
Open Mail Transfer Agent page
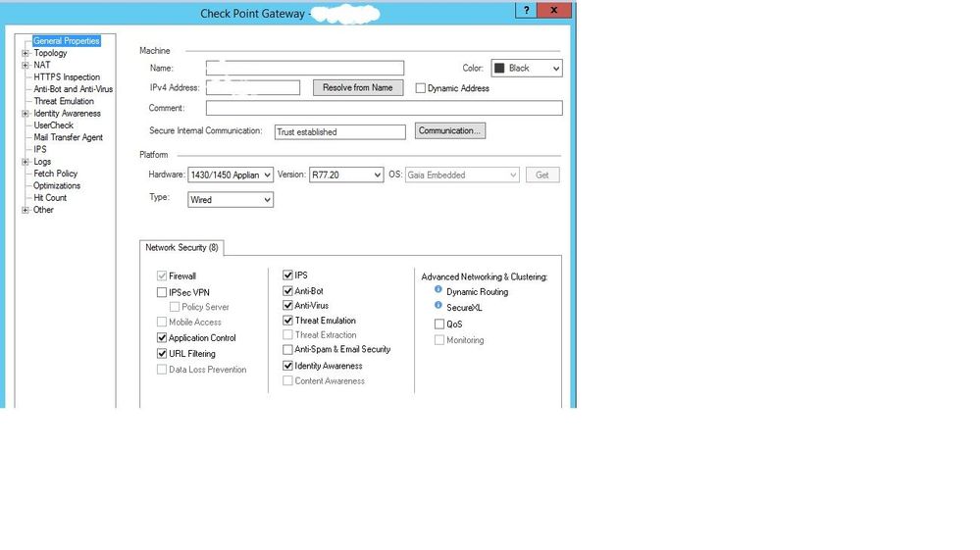coord(68,137)
